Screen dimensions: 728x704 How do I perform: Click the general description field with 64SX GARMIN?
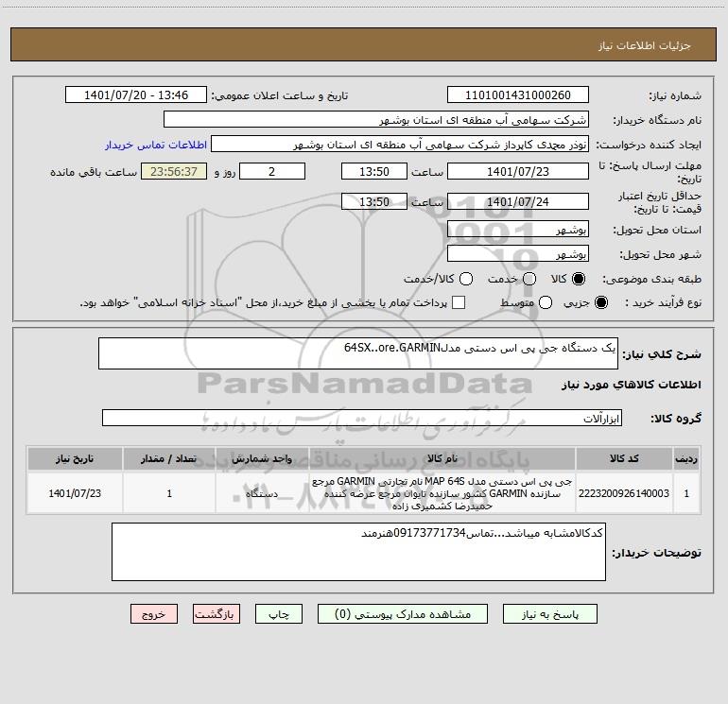358,353
